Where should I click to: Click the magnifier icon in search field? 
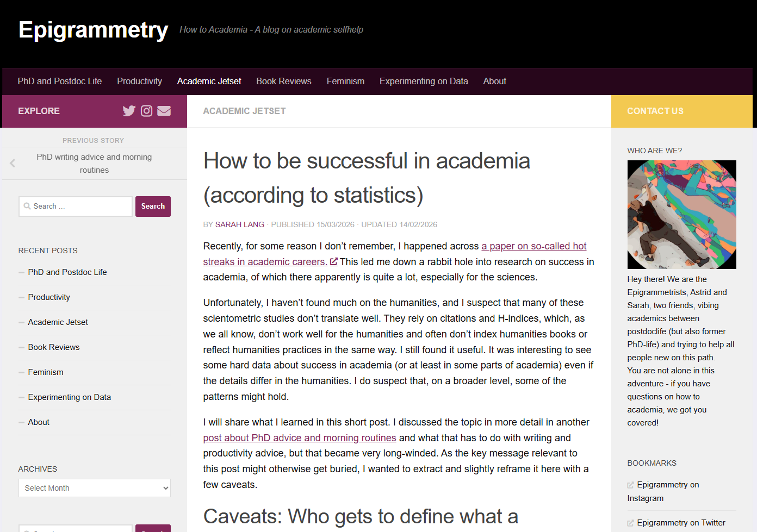(27, 206)
